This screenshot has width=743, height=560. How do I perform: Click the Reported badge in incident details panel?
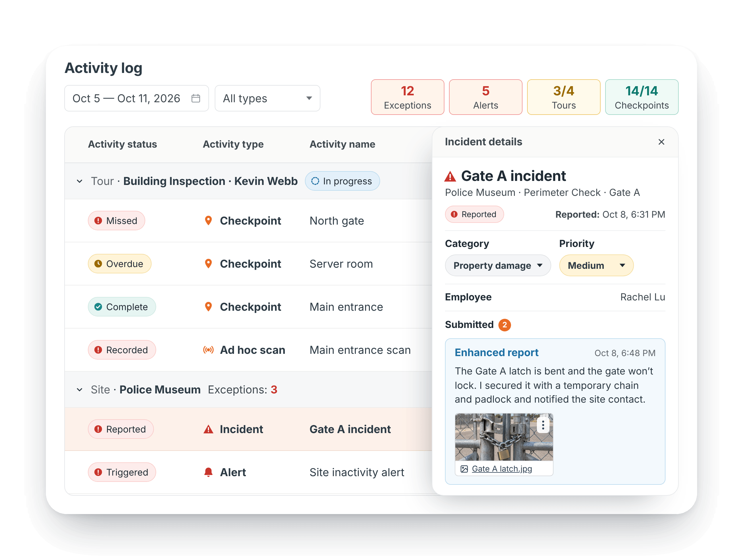[474, 214]
